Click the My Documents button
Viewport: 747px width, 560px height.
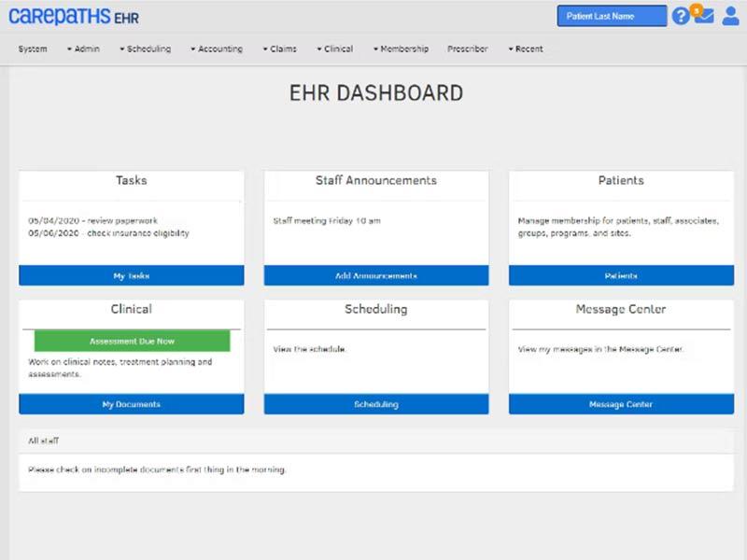[132, 404]
